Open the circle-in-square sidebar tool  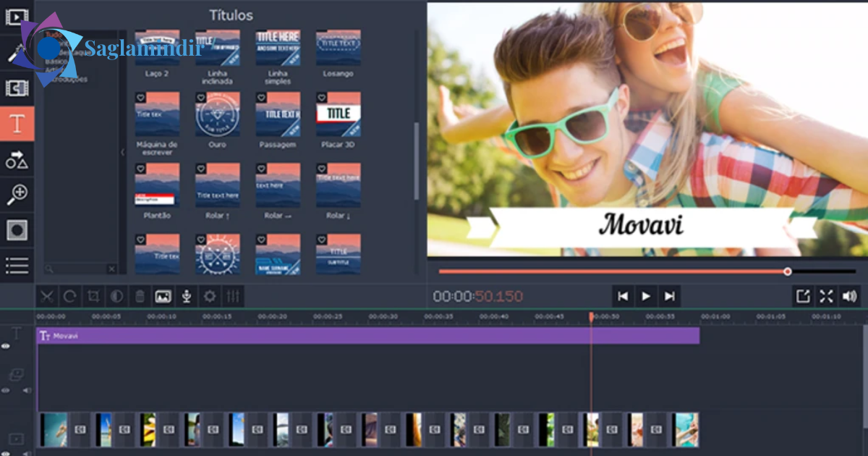pos(17,230)
